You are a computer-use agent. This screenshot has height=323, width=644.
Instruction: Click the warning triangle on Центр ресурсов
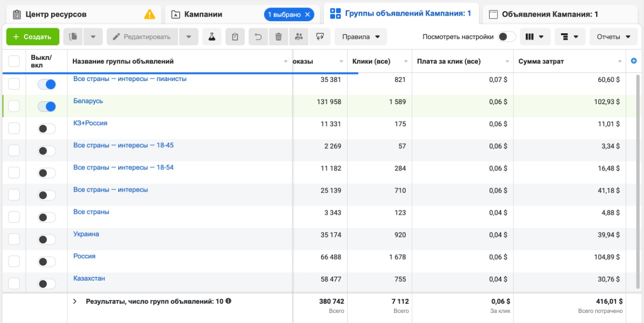[x=149, y=15]
